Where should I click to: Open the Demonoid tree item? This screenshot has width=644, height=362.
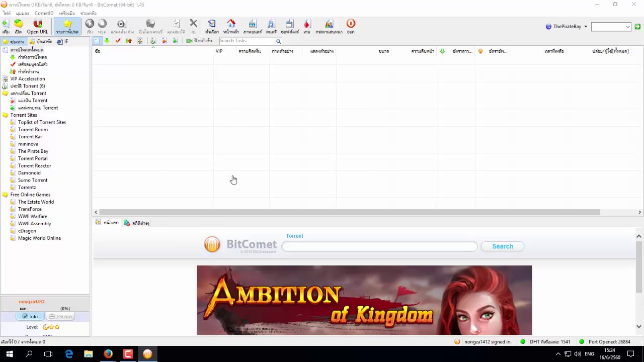coord(29,173)
